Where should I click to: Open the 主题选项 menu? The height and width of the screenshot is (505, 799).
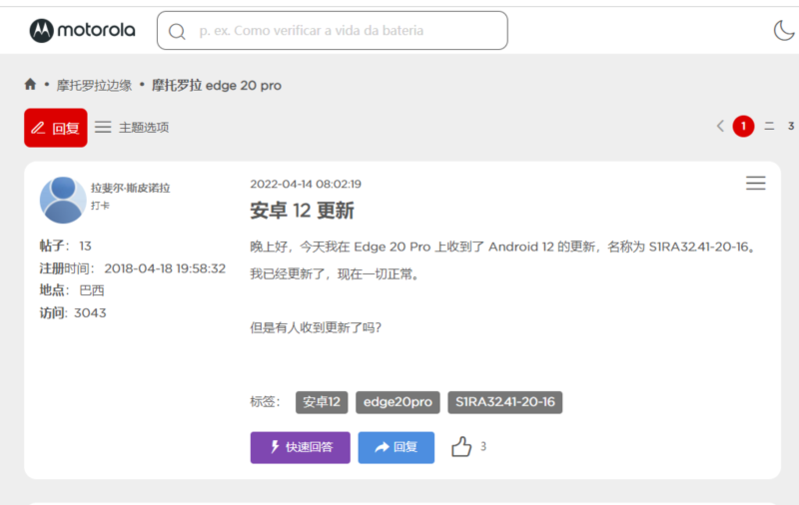coord(132,127)
